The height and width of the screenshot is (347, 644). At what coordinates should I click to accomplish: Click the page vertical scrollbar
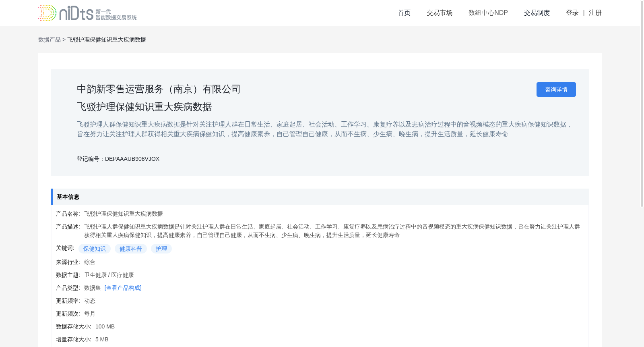tap(642, 103)
